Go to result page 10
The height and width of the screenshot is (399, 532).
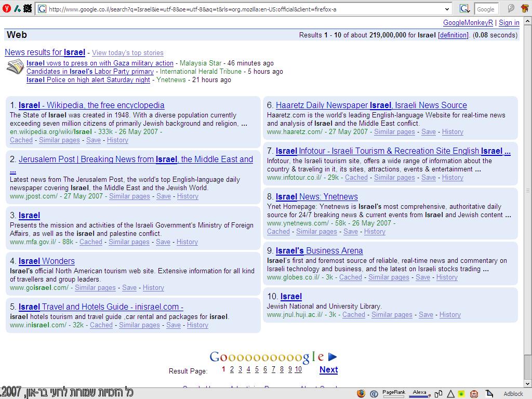pos(298,369)
